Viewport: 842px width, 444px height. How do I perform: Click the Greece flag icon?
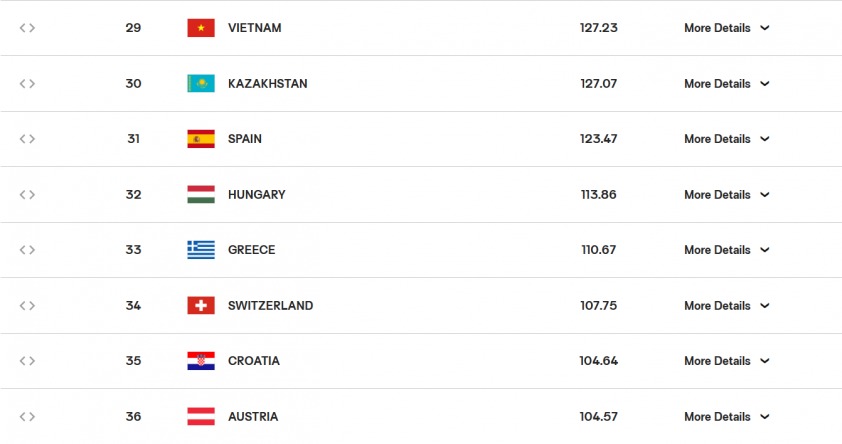(x=201, y=250)
